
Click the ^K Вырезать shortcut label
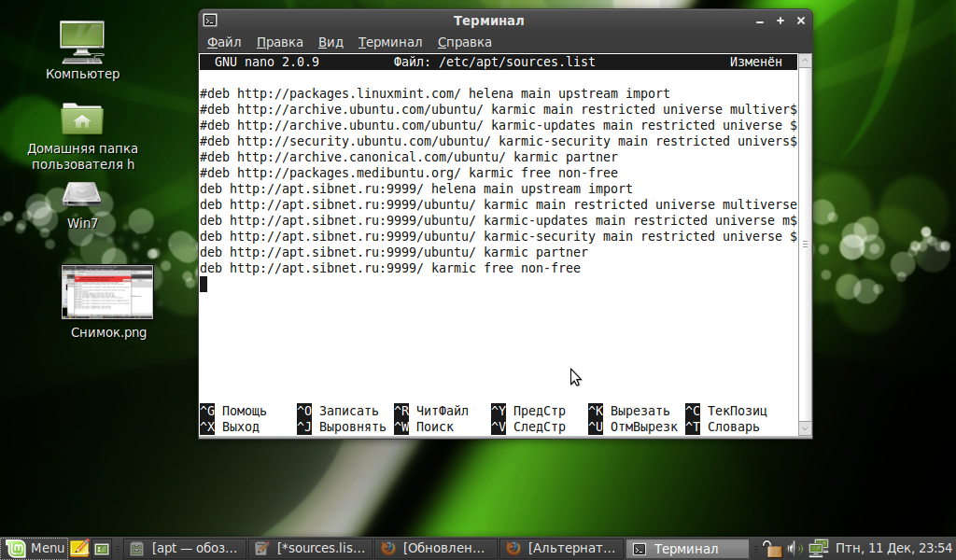click(629, 411)
